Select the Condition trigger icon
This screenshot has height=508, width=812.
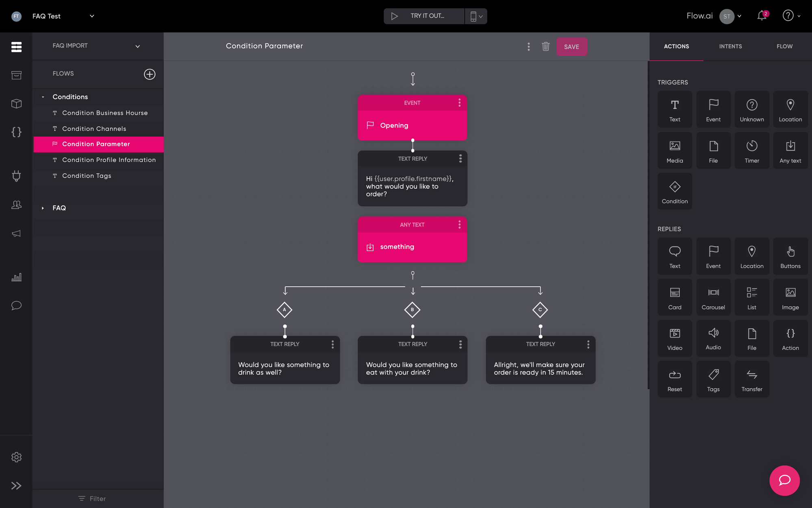(x=675, y=191)
